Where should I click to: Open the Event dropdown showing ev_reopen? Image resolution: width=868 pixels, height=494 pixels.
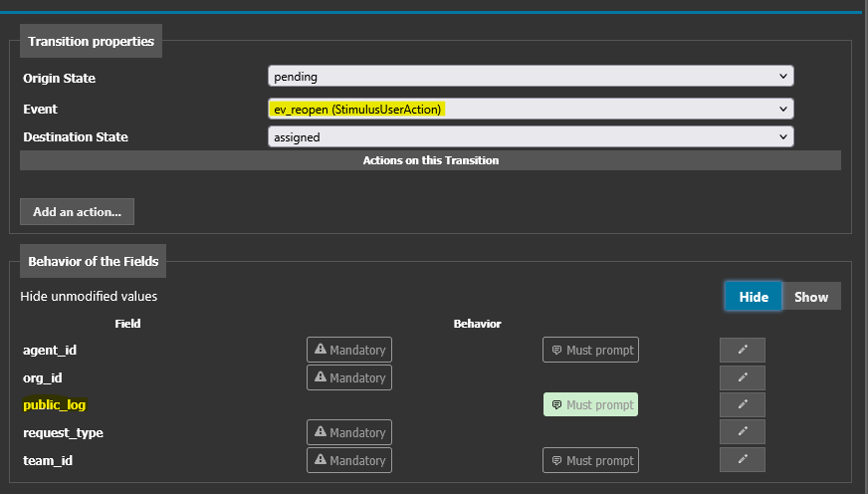click(530, 109)
